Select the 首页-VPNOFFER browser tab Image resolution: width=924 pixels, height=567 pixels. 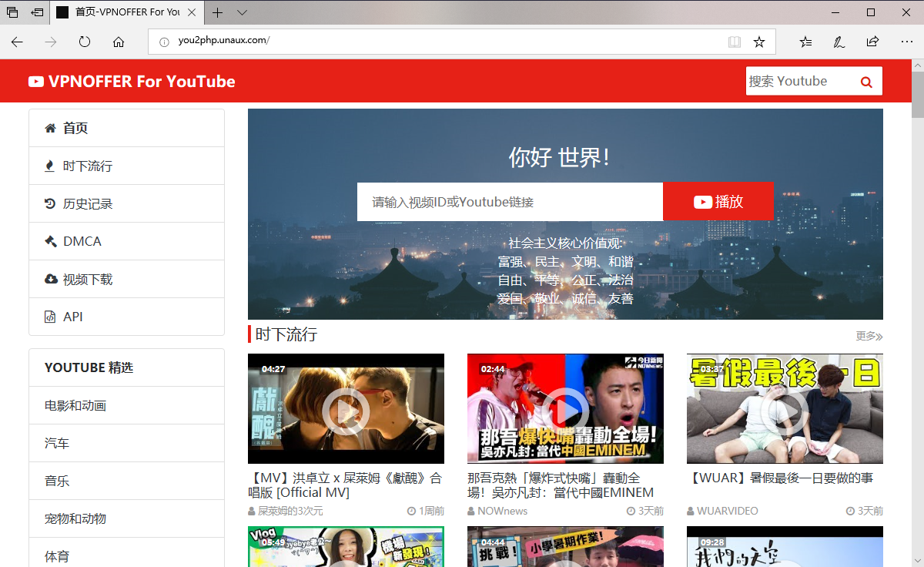[129, 12]
